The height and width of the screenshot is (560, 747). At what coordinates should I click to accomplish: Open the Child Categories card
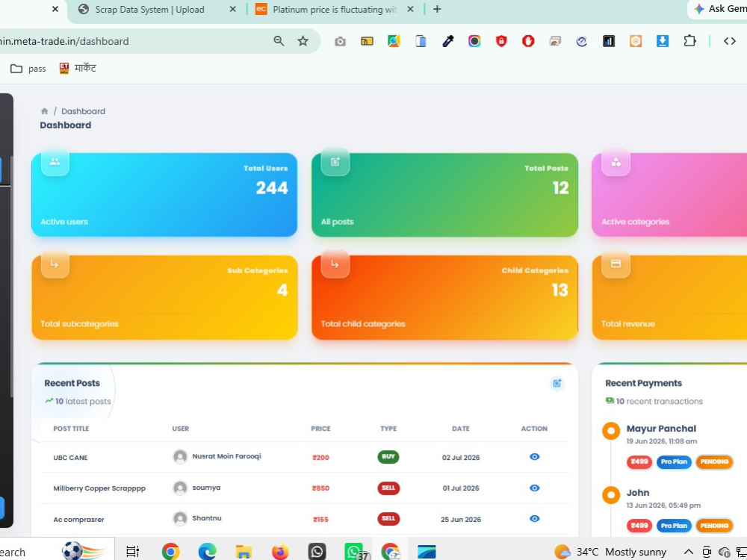click(444, 297)
